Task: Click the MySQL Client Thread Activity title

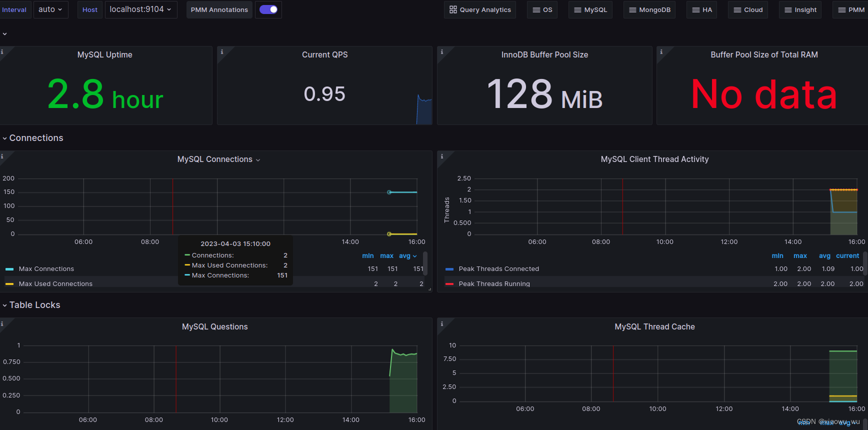Action: coord(654,159)
